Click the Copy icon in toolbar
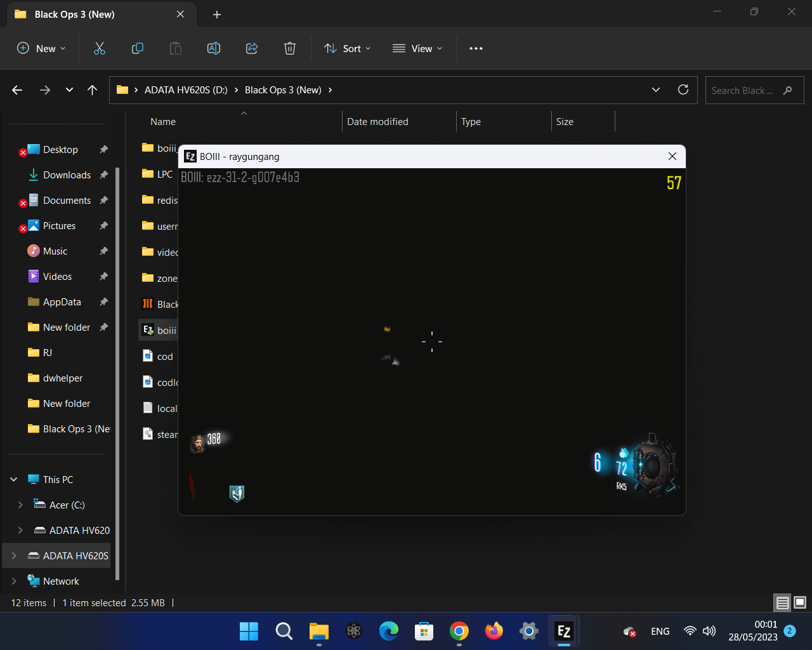The image size is (812, 650). coord(138,48)
